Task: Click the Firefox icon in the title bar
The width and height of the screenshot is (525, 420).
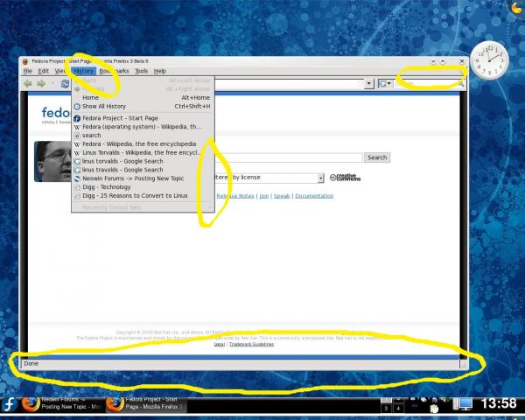Action: [x=25, y=61]
